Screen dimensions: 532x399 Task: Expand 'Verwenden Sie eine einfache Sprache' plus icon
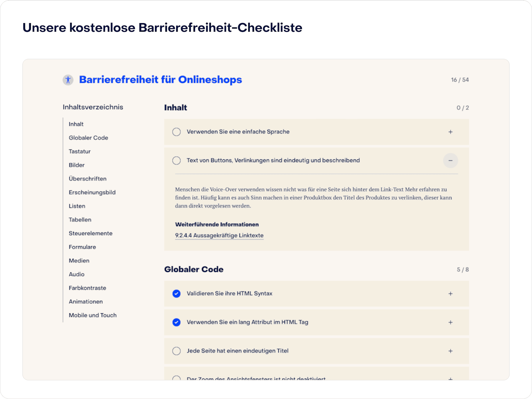point(450,132)
